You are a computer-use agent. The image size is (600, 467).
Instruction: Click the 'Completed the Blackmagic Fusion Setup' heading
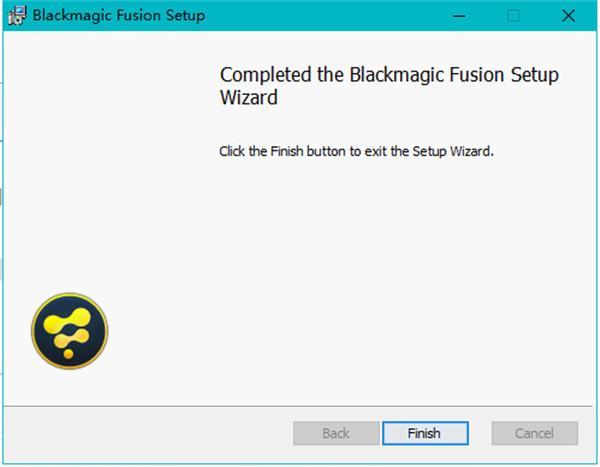(x=389, y=75)
